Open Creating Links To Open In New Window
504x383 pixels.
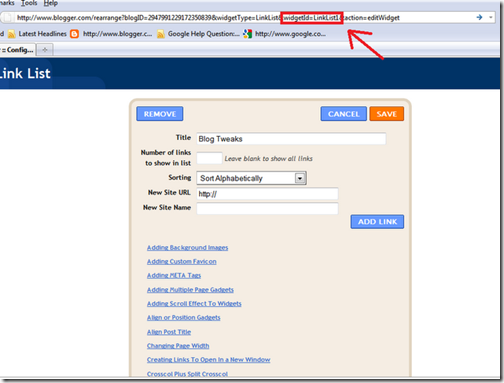click(x=209, y=360)
